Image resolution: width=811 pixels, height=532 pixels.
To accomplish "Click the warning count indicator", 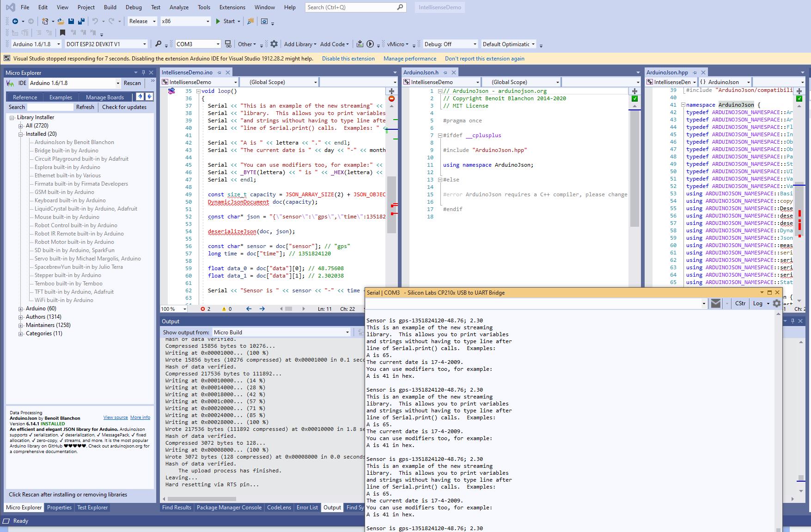I will 227,308.
